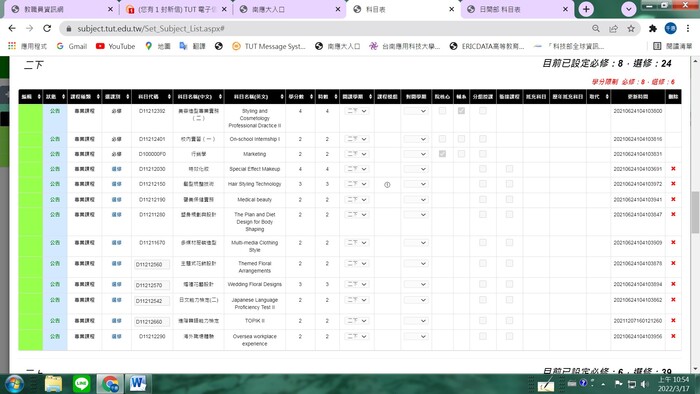This screenshot has height=394, width=700.
Task: Open the system tray volume control
Action: pos(644,384)
